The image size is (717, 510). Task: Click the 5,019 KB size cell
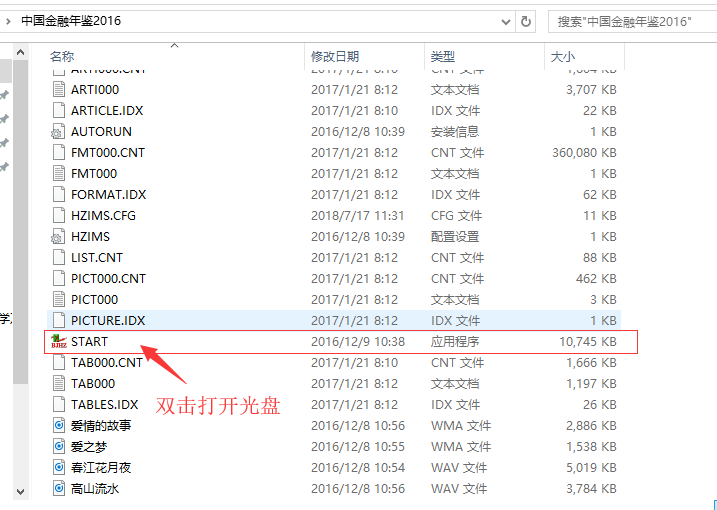click(591, 468)
